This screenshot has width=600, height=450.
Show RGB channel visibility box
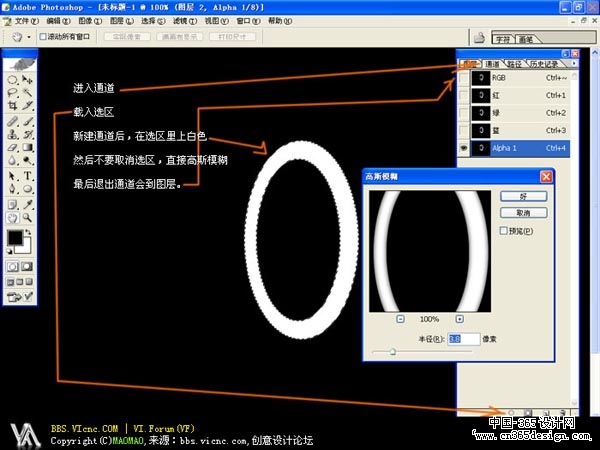[463, 78]
